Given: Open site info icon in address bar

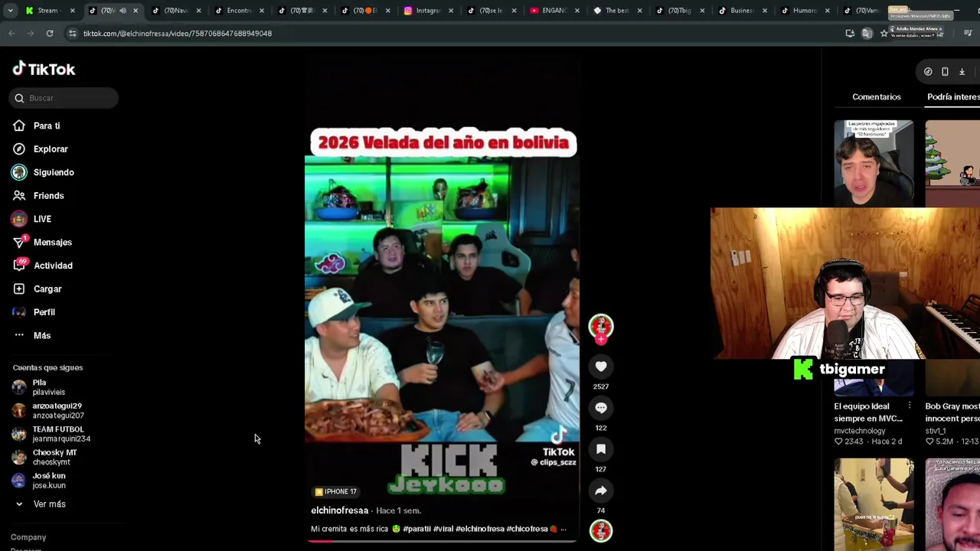Looking at the screenshot, I should coord(72,34).
